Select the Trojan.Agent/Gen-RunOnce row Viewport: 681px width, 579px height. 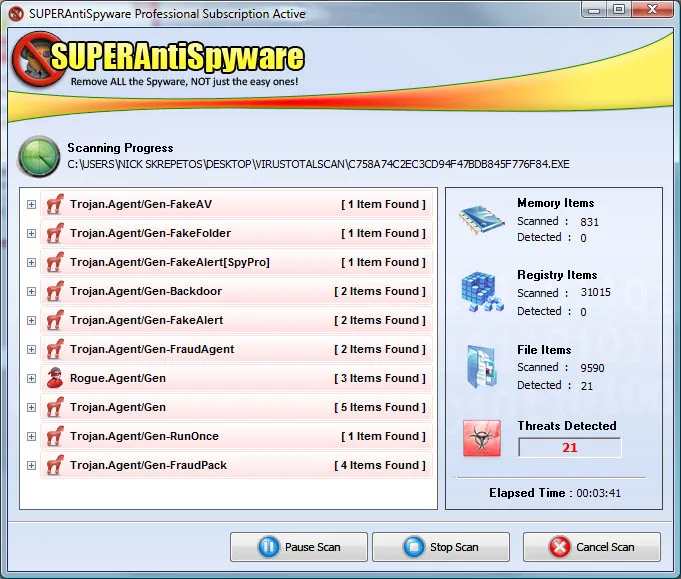point(236,436)
